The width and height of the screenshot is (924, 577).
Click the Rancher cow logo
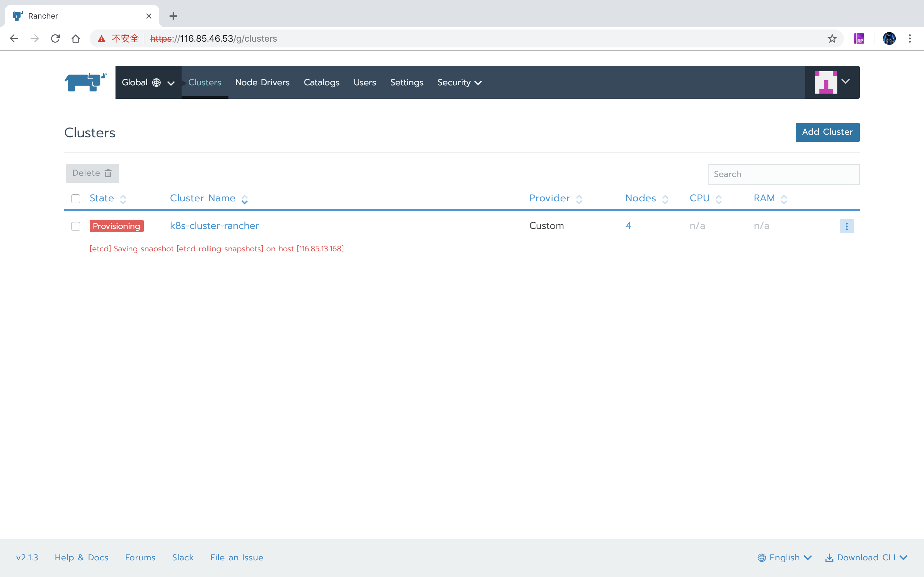click(x=86, y=82)
